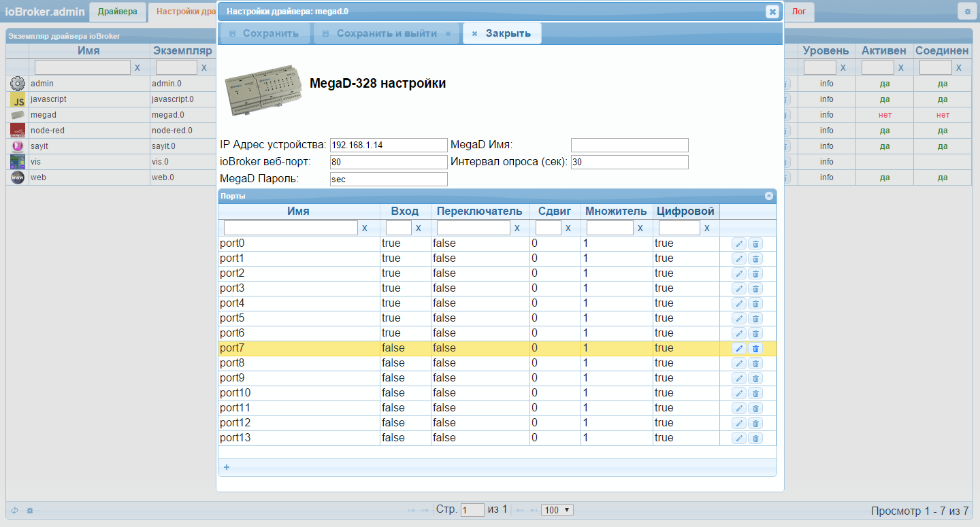Sort instances by Активен column
980x527 pixels.
pos(884,51)
